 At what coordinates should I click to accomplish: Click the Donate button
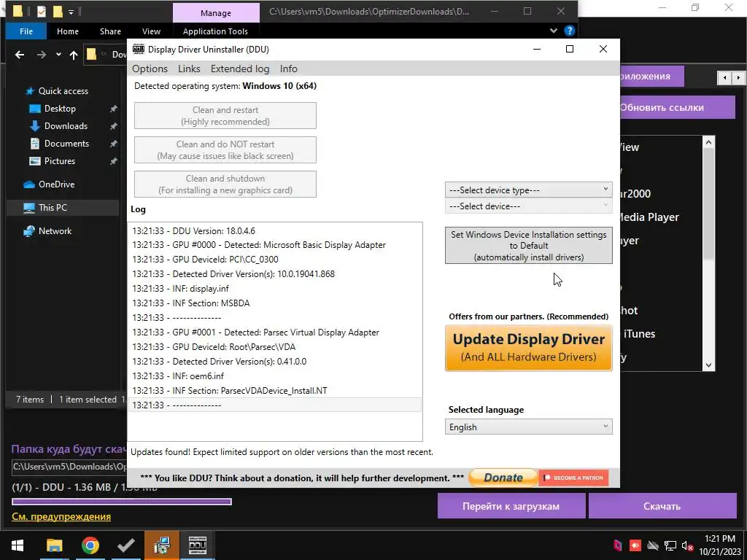(503, 478)
